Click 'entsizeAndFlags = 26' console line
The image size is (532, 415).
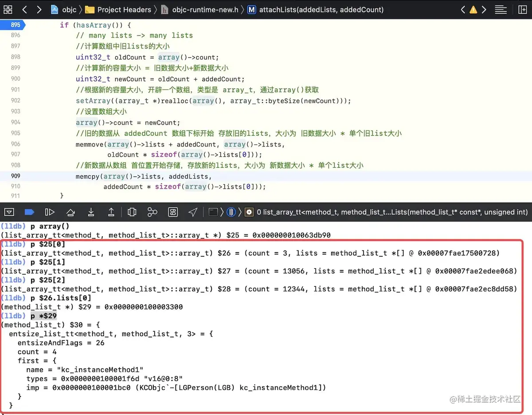tap(61, 343)
